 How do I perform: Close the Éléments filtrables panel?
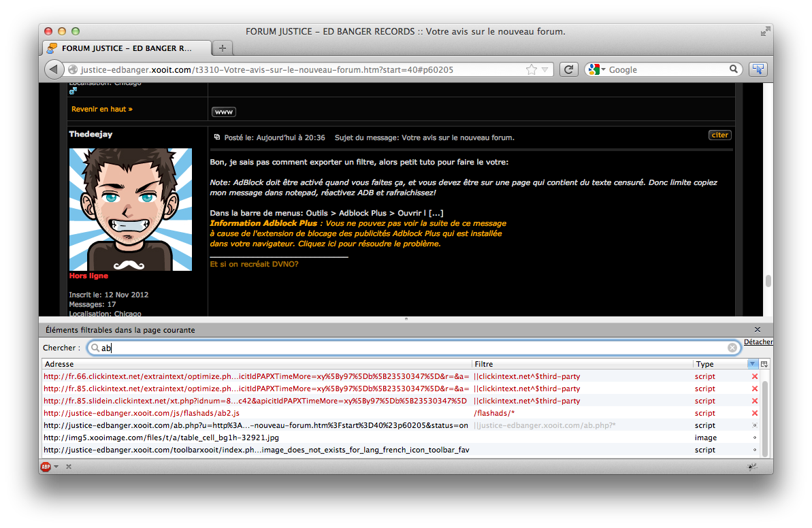[758, 330]
